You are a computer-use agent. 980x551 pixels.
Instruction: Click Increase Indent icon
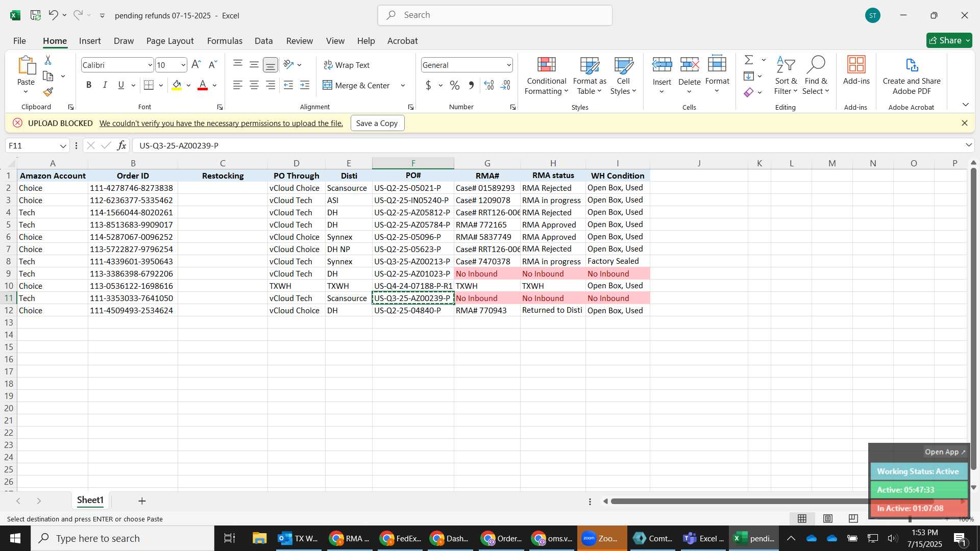[x=305, y=85]
